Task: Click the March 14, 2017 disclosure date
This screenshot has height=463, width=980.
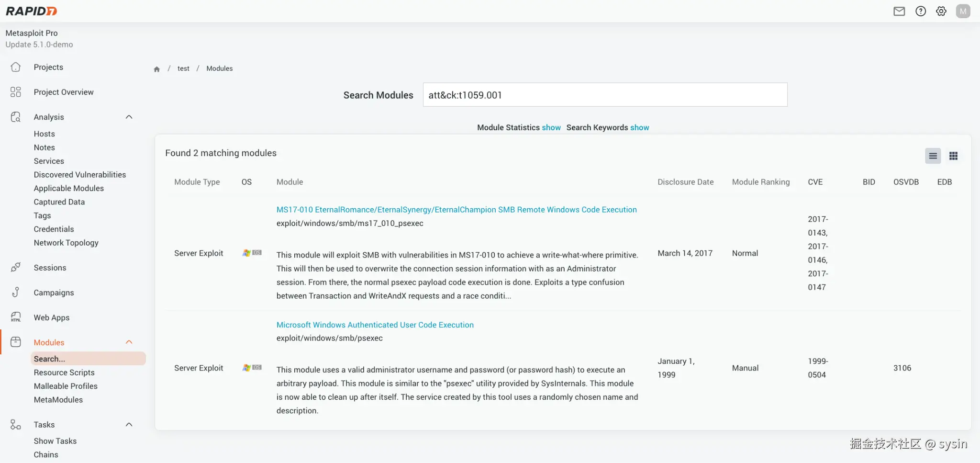Action: pos(685,253)
